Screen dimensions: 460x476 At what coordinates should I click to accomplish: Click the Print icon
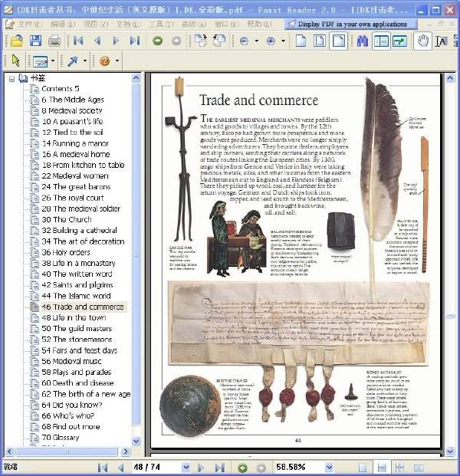tap(54, 41)
